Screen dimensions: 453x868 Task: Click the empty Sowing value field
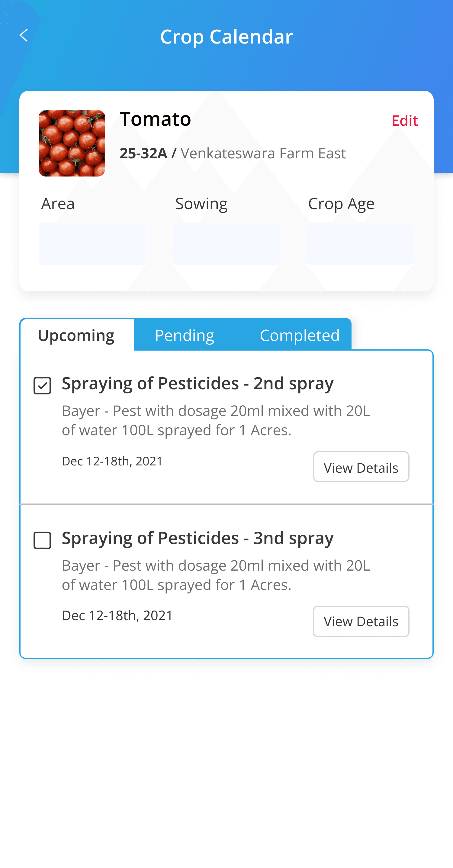click(226, 243)
